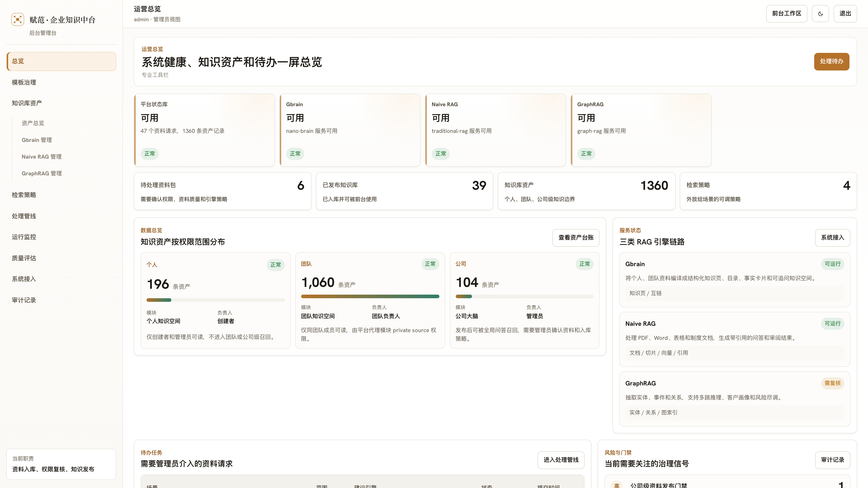Click 正常 badge in 平台状态库 card
Viewport: 868px width, 488px height.
coord(150,154)
